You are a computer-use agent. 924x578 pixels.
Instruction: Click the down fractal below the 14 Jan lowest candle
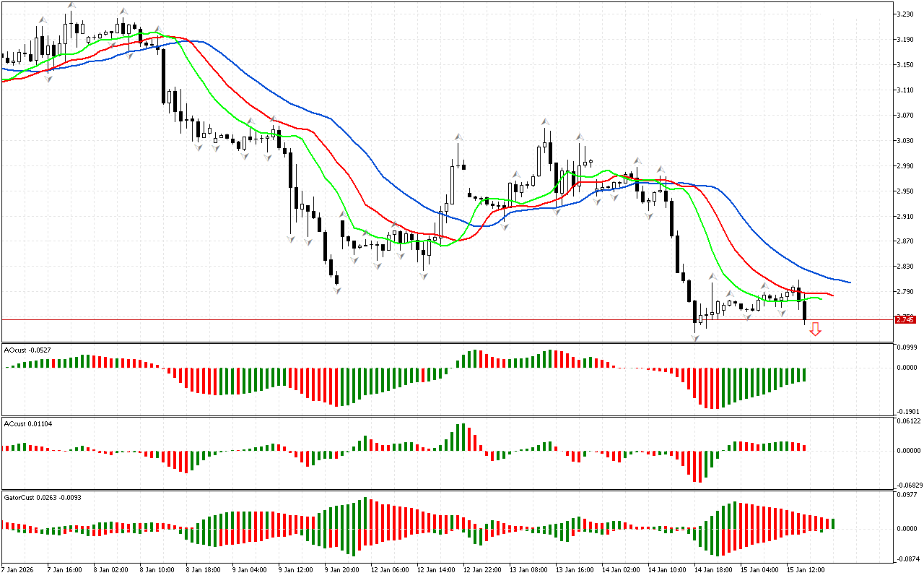[695, 337]
